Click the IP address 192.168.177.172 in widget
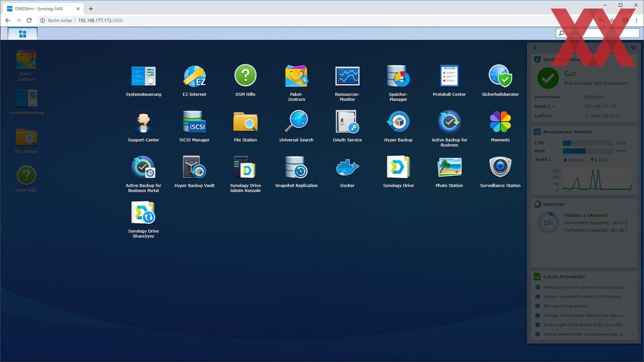644x362 pixels. 600,106
